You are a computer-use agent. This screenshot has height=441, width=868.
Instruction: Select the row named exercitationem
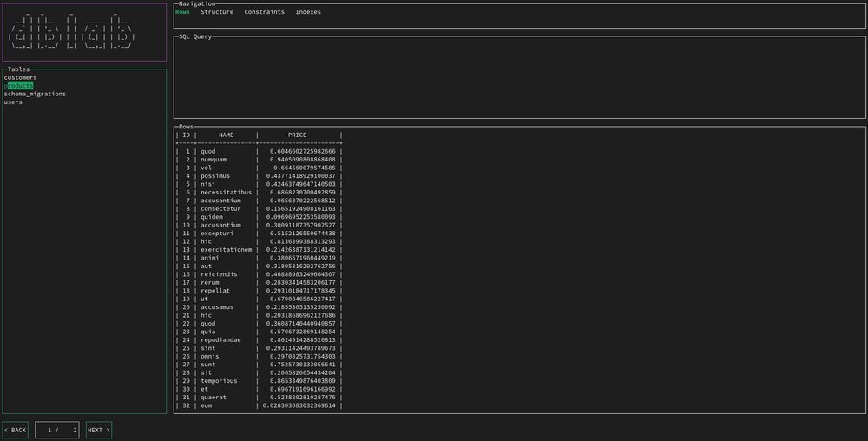[259, 250]
